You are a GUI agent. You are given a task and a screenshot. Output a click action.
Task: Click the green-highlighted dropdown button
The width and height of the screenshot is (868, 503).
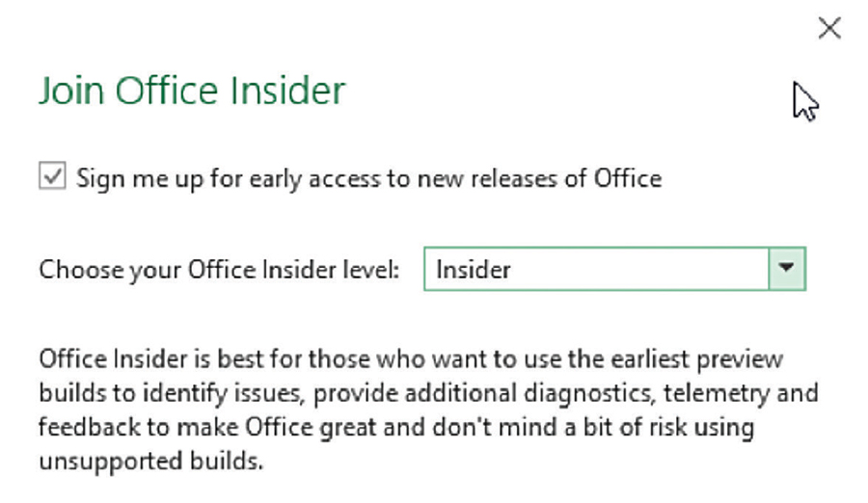(787, 270)
